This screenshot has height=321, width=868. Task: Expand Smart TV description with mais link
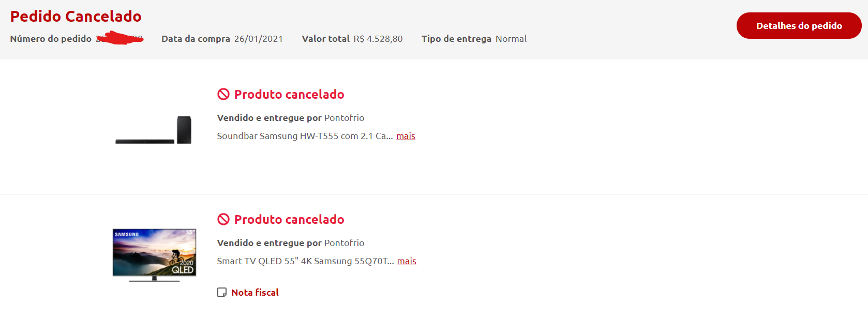click(x=407, y=261)
